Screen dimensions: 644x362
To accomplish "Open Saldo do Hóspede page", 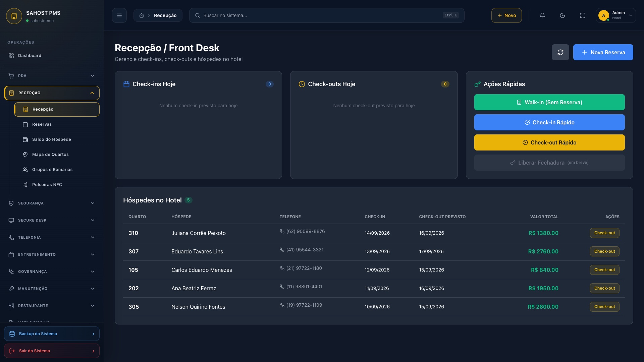I will click(57, 139).
